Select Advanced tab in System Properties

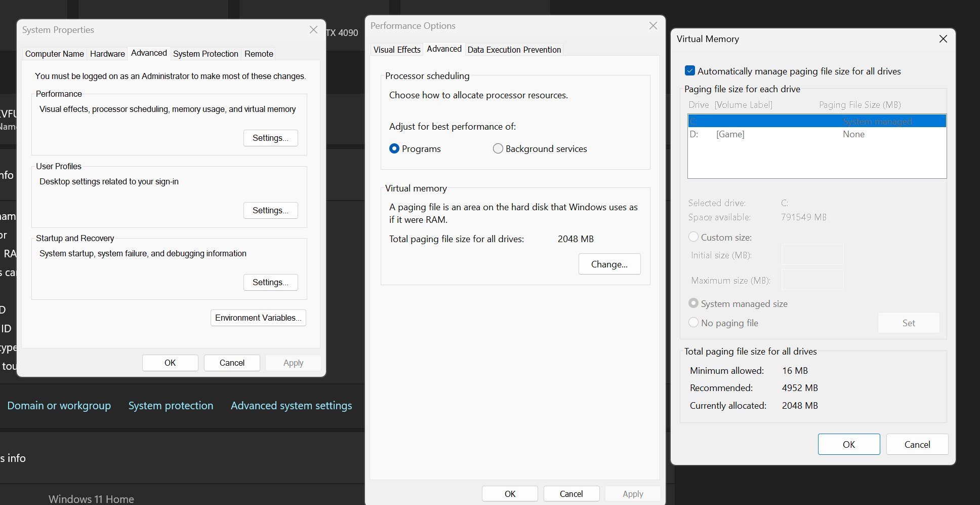pos(149,53)
